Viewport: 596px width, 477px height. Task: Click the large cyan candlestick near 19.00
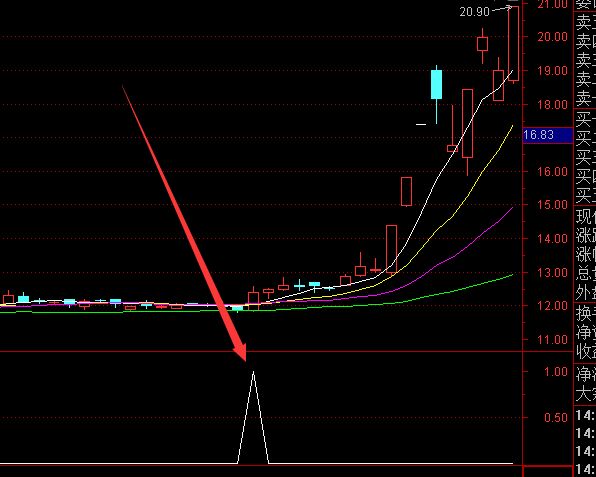tap(436, 84)
